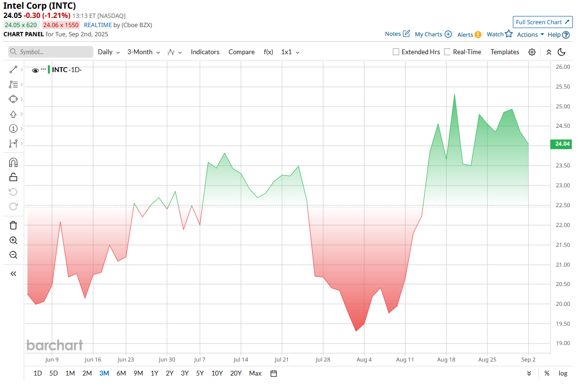Collapse chart header with double-up chevron

tap(549, 52)
